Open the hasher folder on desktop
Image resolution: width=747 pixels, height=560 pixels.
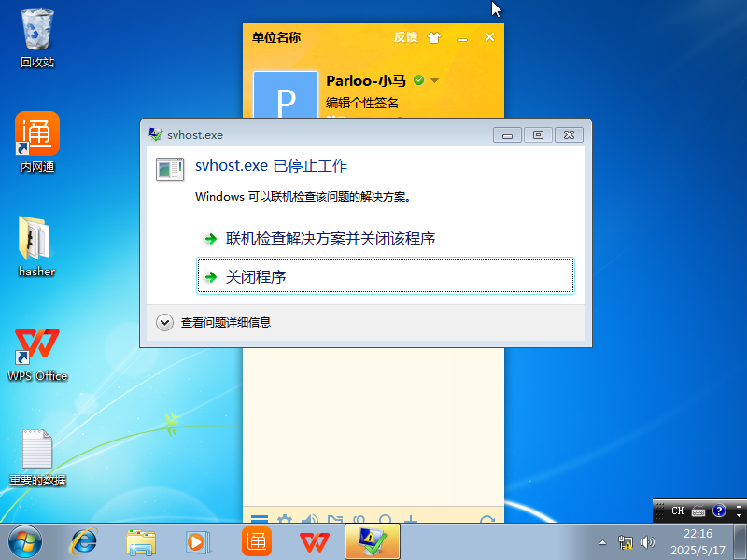(x=37, y=246)
